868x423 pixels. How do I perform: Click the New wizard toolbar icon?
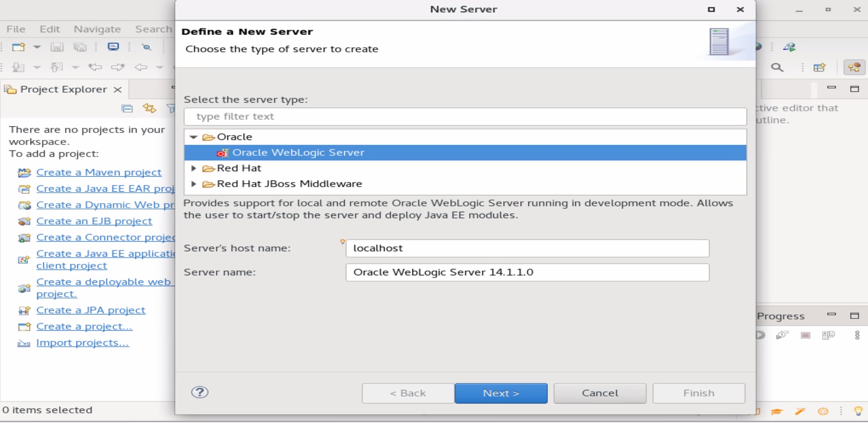click(x=18, y=47)
